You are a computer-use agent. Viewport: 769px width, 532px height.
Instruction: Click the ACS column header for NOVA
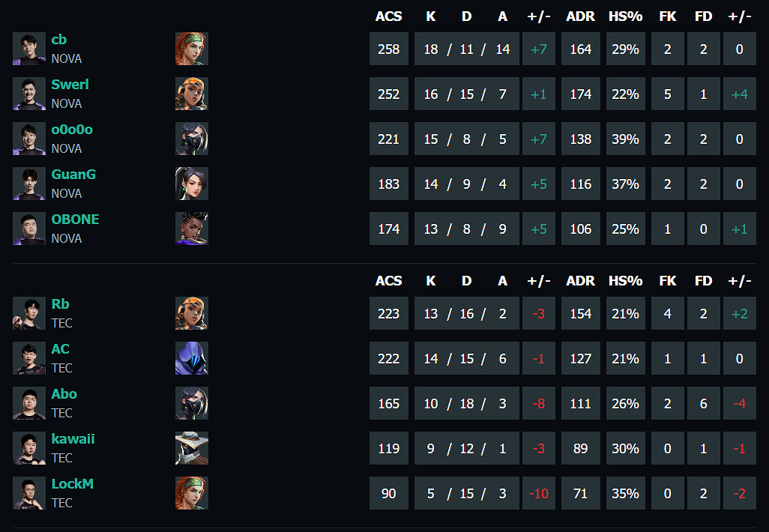coord(388,16)
